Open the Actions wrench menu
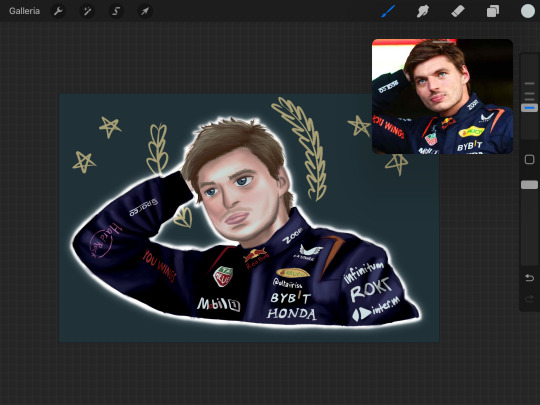This screenshot has height=405, width=540. coord(58,11)
